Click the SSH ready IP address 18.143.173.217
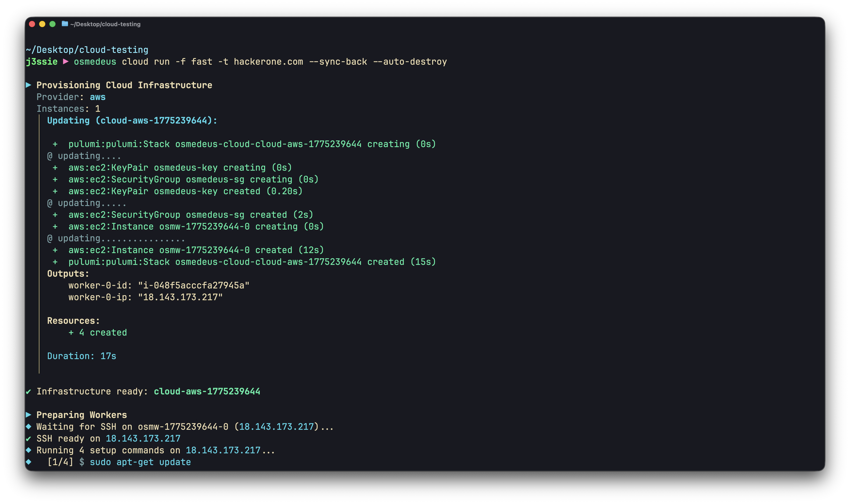This screenshot has height=504, width=850. [143, 438]
